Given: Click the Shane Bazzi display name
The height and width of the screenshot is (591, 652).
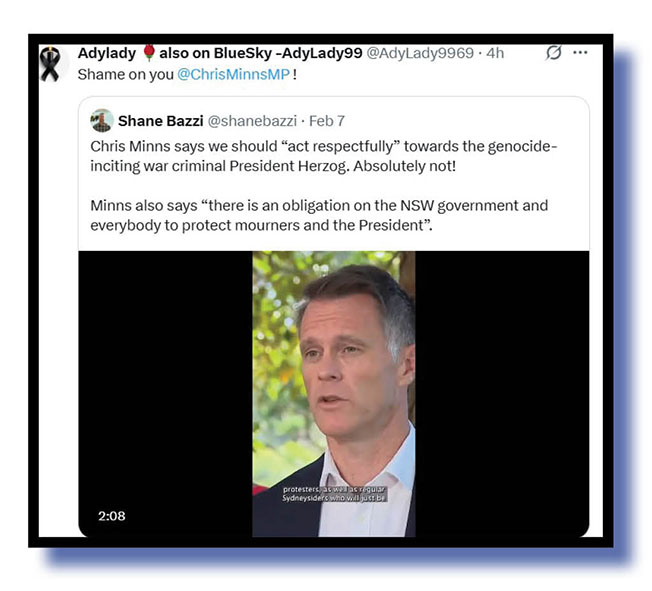Looking at the screenshot, I should pyautogui.click(x=161, y=121).
